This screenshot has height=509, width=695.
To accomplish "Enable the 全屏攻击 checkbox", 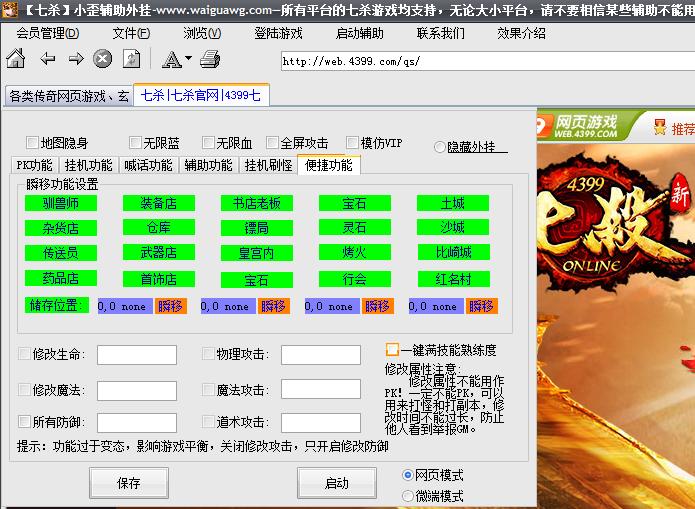I will coord(272,143).
